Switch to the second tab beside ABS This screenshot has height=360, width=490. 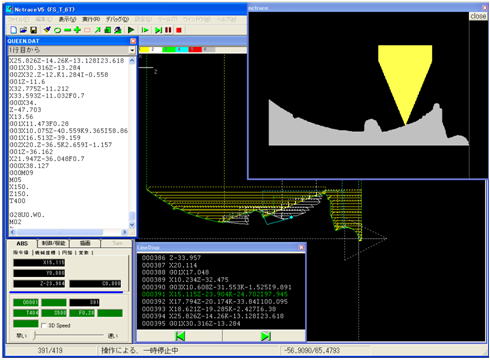click(x=54, y=243)
